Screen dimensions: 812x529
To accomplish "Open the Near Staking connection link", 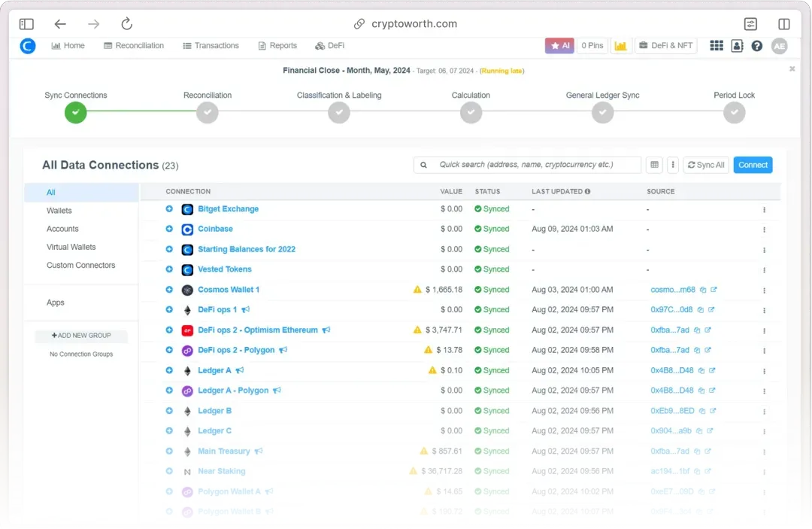I will (x=221, y=471).
